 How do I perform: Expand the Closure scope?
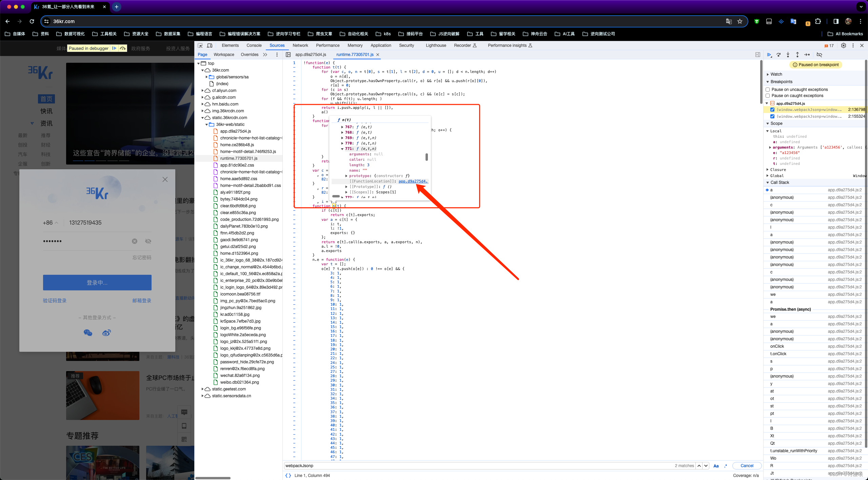click(768, 170)
